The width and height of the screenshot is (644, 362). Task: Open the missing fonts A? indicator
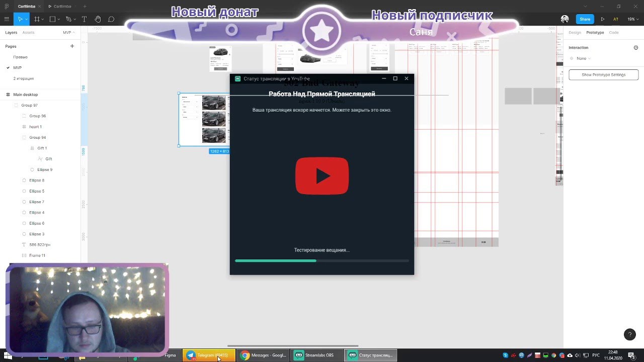tap(615, 19)
